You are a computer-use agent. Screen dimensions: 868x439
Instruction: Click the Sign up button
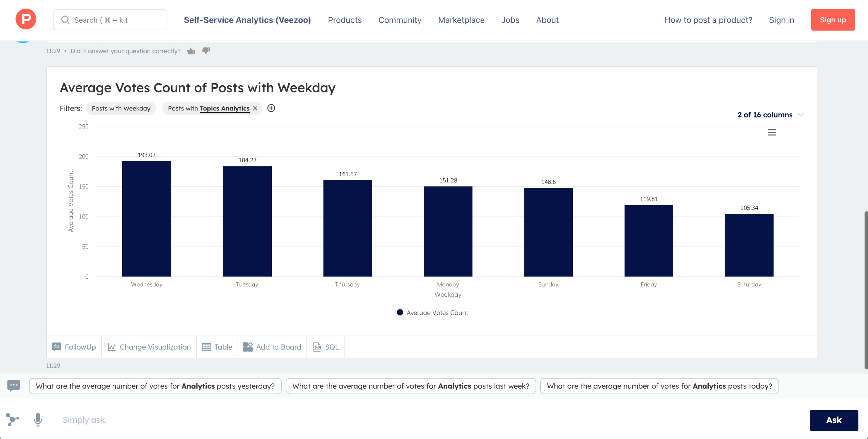tap(833, 19)
